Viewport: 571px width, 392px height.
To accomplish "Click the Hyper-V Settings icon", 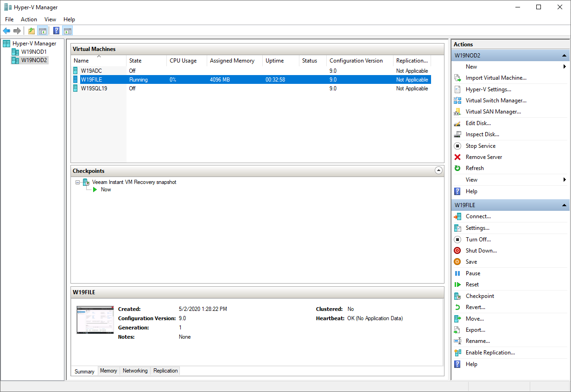I will (x=457, y=89).
